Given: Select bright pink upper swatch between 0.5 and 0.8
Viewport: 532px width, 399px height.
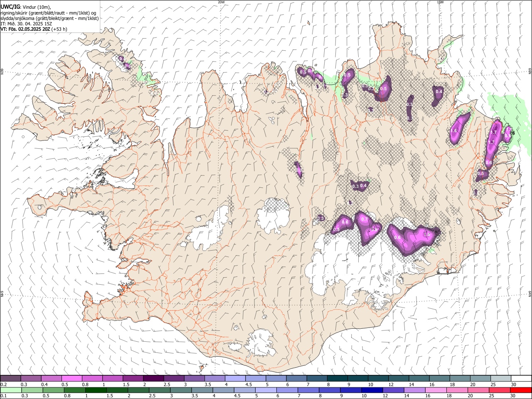Looking at the screenshot, I should click(x=72, y=379).
